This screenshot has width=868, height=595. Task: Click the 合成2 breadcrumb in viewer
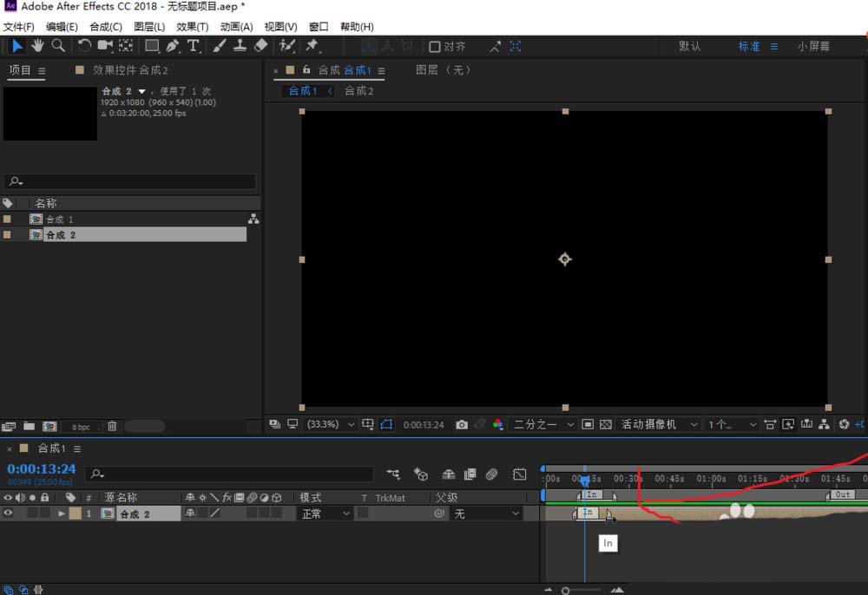point(358,91)
